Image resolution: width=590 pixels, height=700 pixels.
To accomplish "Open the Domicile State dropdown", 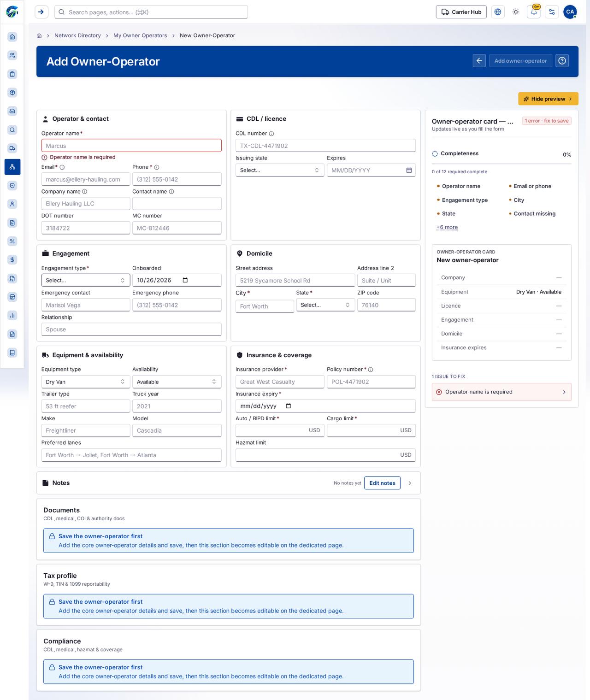I will 325,305.
